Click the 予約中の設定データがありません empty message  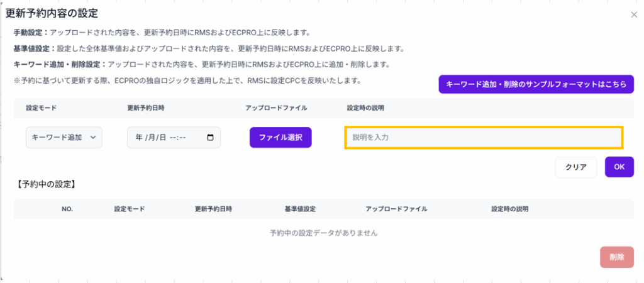[323, 233]
